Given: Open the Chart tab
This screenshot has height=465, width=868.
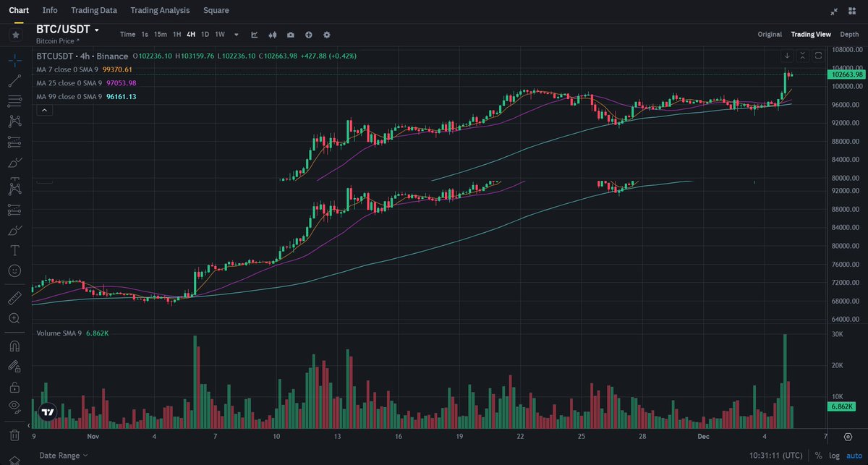Looking at the screenshot, I should [x=19, y=10].
